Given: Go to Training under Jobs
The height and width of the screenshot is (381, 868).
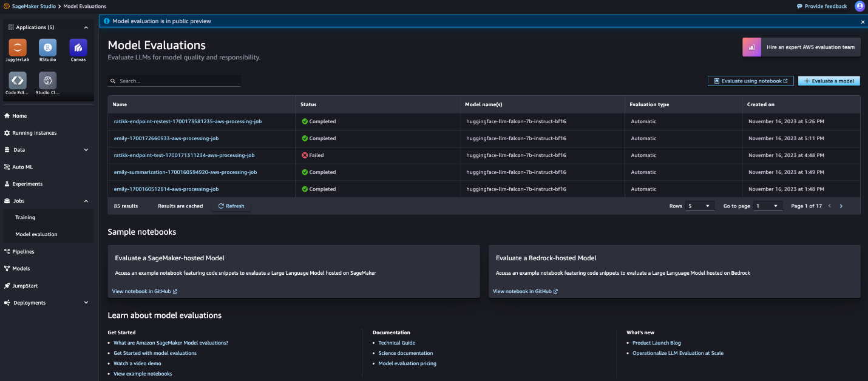Looking at the screenshot, I should pyautogui.click(x=25, y=217).
